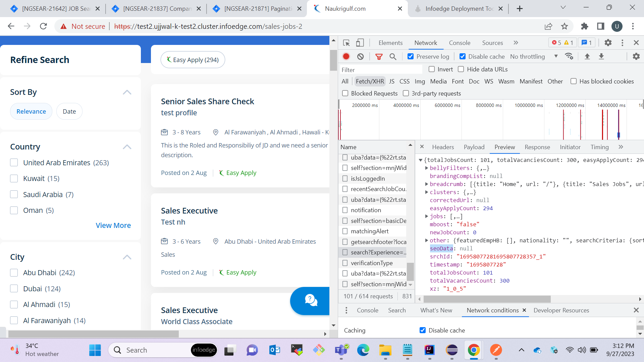The height and width of the screenshot is (362, 644).
Task: Switch to the Response tab
Action: [x=537, y=147]
